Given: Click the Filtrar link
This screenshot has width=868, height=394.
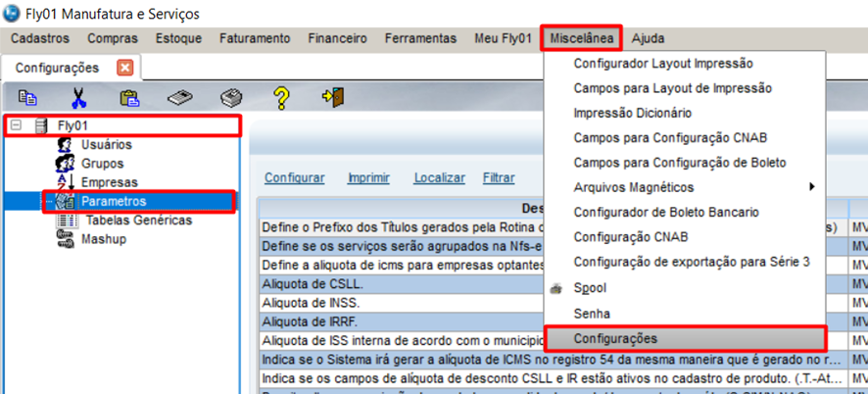Looking at the screenshot, I should click(x=499, y=177).
